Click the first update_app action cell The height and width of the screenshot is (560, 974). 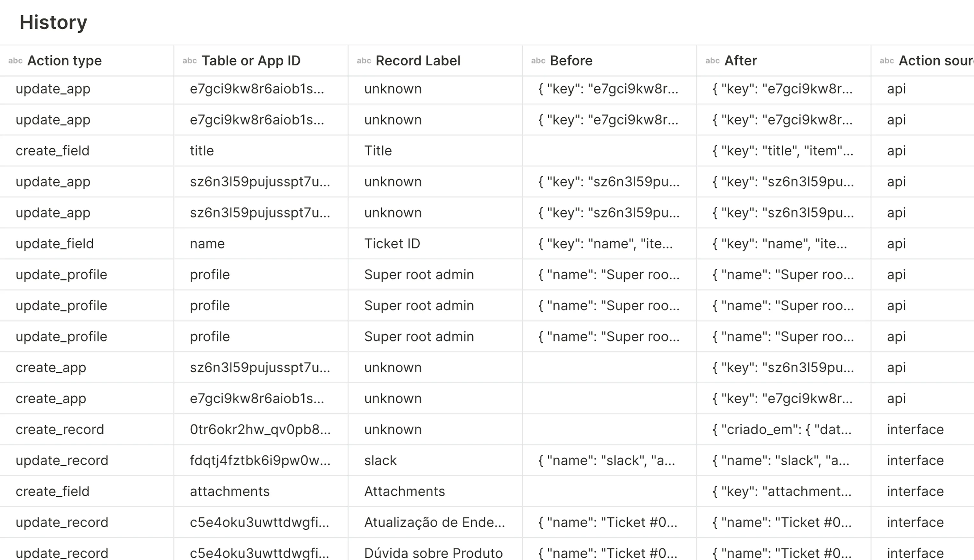click(53, 89)
